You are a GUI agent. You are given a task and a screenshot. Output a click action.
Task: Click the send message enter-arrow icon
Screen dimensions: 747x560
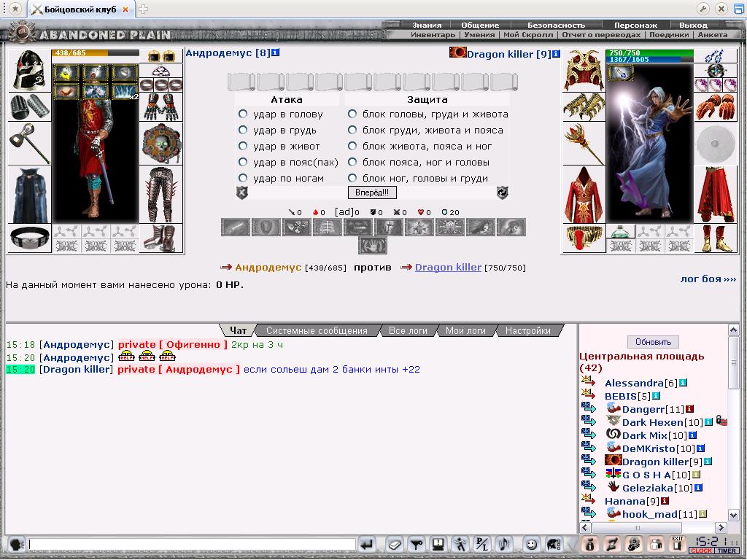pyautogui.click(x=368, y=544)
